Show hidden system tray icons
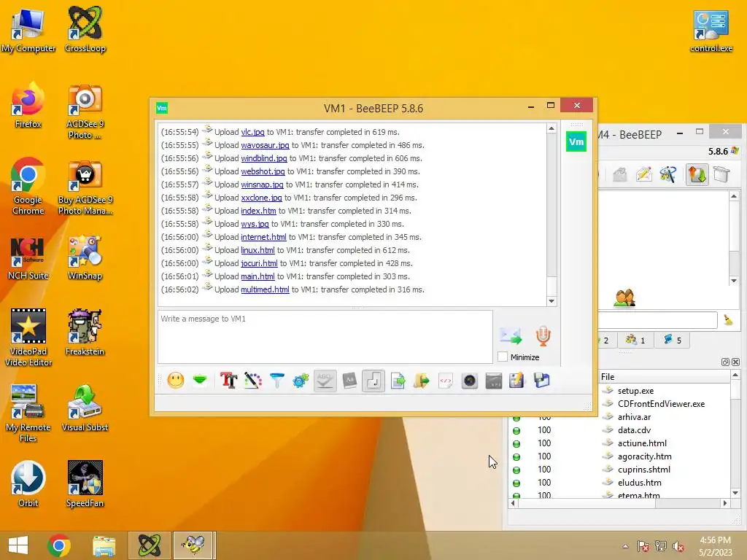Screen dimensions: 747x560 point(625,546)
